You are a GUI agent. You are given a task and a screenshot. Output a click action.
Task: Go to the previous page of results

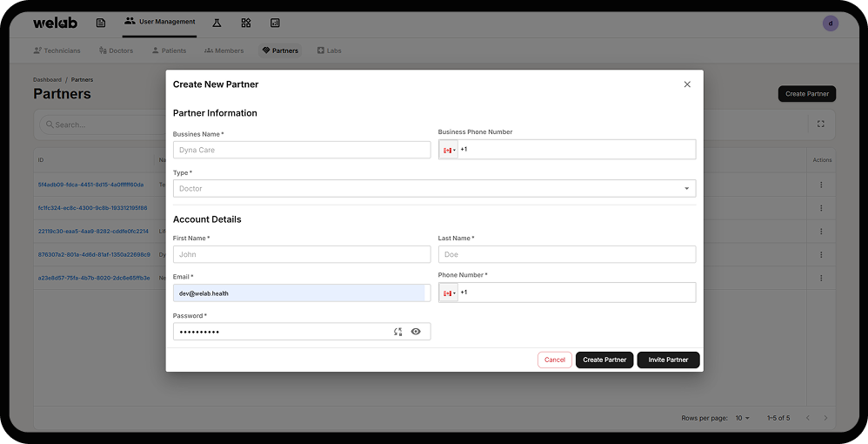pos(808,418)
